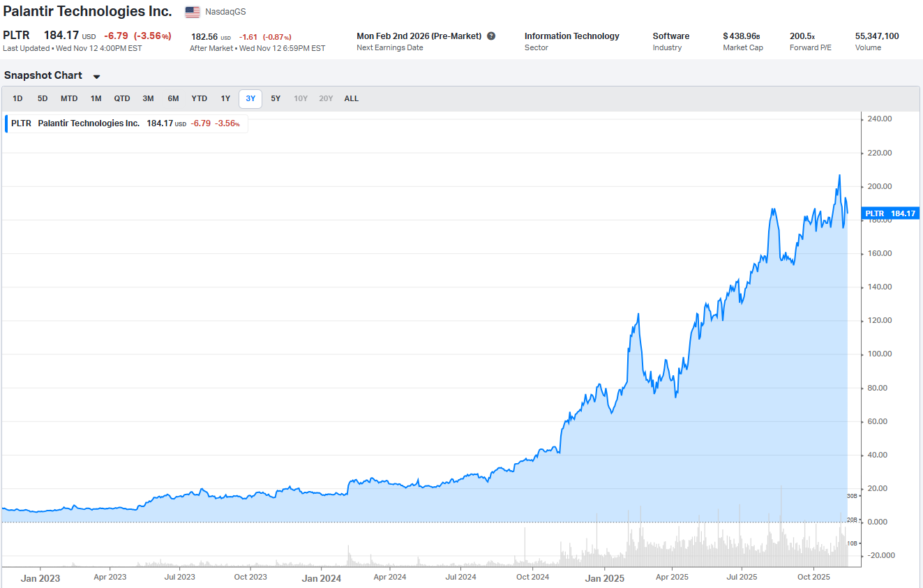Click the 200.5x forward P/E value
Image resolution: width=923 pixels, height=588 pixels.
[x=802, y=36]
